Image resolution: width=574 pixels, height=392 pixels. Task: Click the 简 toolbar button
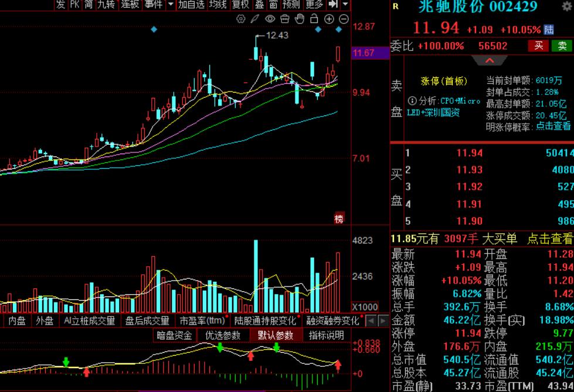89,4
